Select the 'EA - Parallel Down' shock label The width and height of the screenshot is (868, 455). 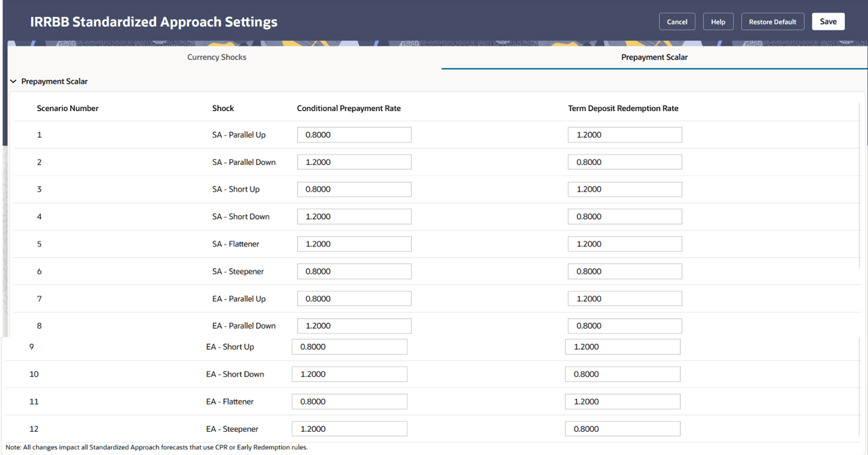point(244,326)
